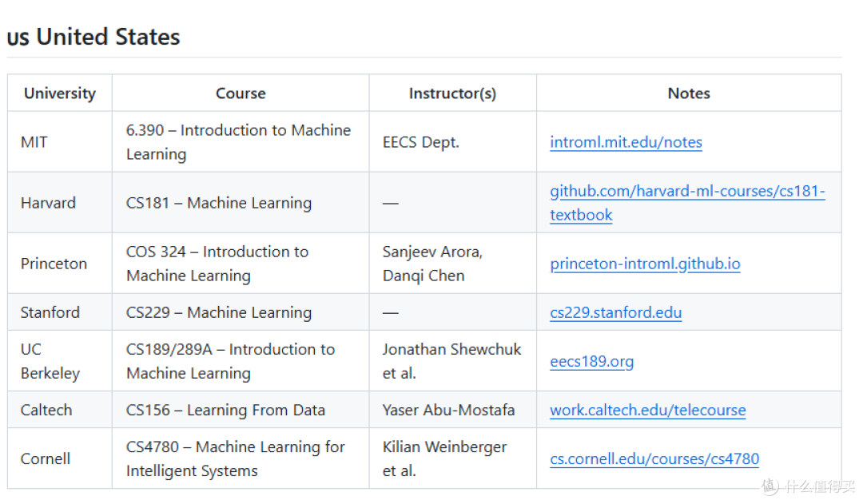Click the 'United States' section heading
The width and height of the screenshot is (863, 504).
point(93,37)
